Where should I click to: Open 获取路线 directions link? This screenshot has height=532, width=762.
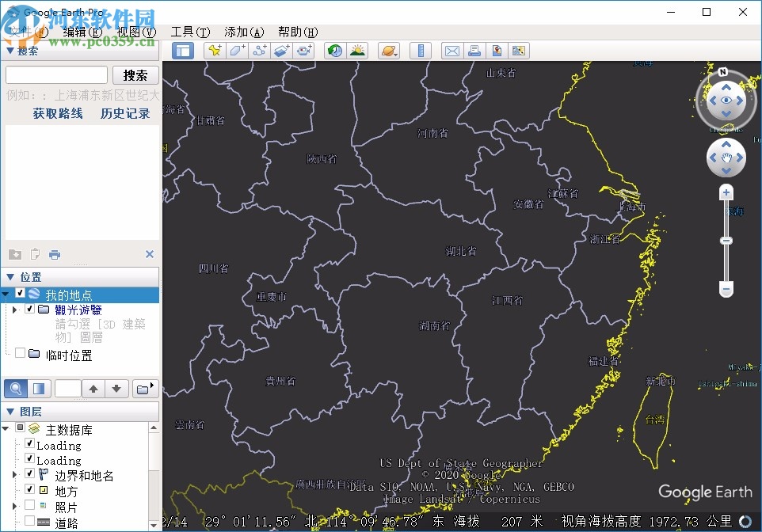coord(58,113)
